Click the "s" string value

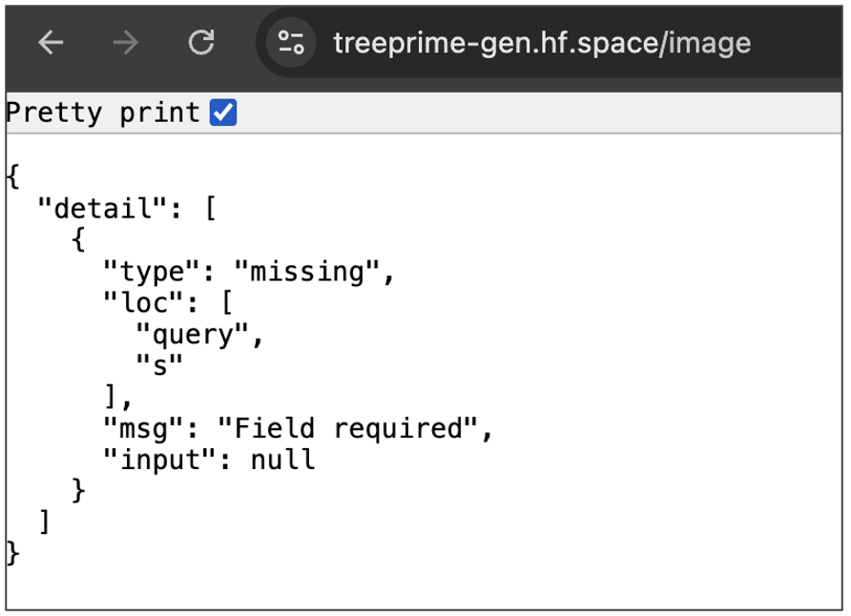pyautogui.click(x=158, y=365)
